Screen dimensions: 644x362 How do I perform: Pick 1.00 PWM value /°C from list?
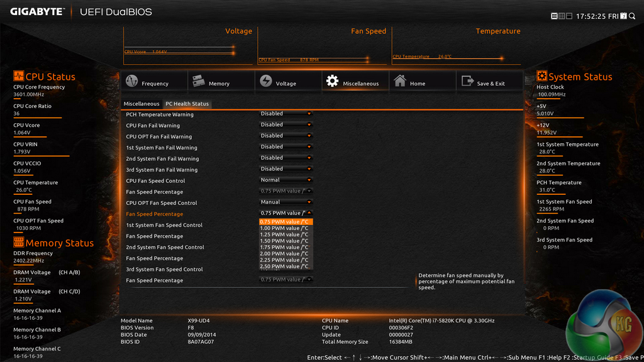(284, 228)
